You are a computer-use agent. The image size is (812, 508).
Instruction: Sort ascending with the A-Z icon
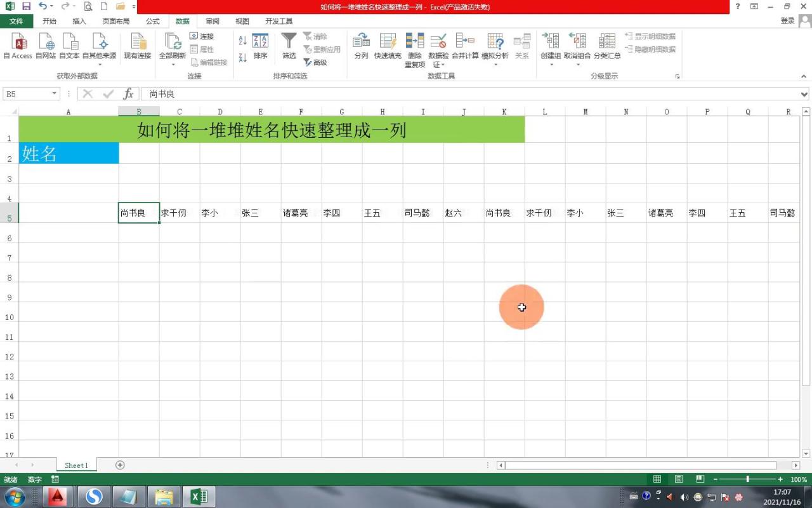click(x=242, y=41)
